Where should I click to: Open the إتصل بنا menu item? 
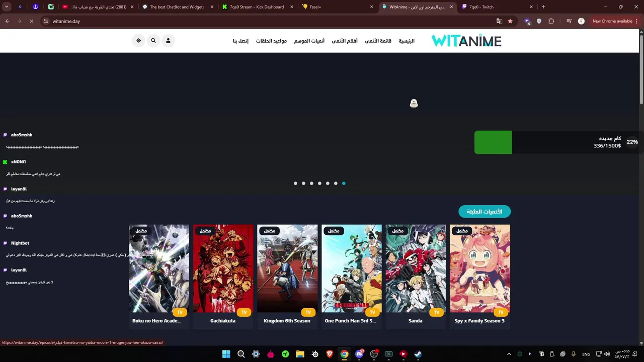pyautogui.click(x=240, y=41)
